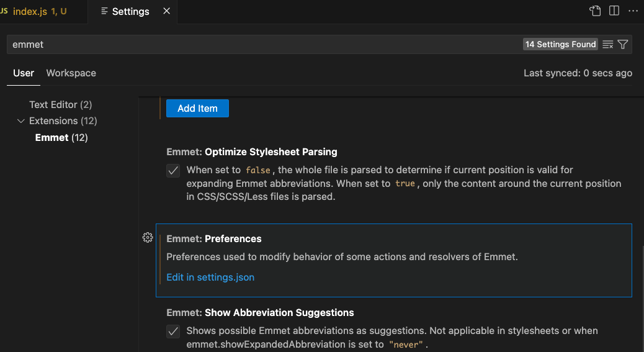644x352 pixels.
Task: Click gear icon beside Emmet Preferences
Action: (x=148, y=237)
